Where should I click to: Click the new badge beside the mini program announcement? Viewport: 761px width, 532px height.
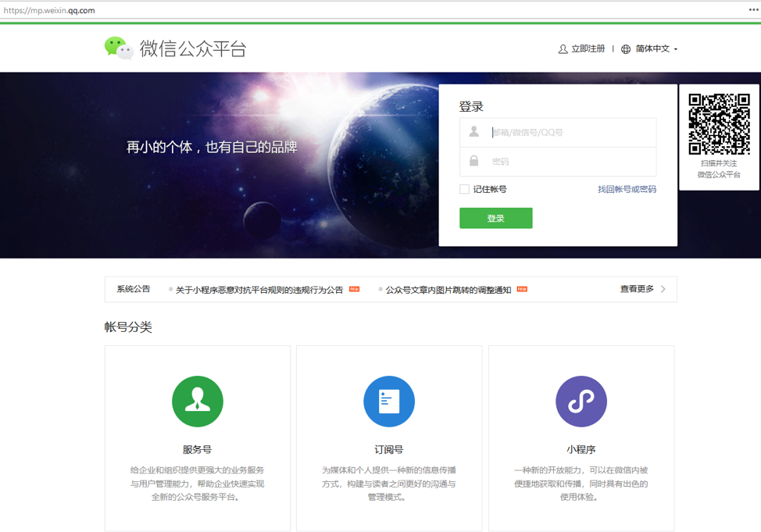354,289
